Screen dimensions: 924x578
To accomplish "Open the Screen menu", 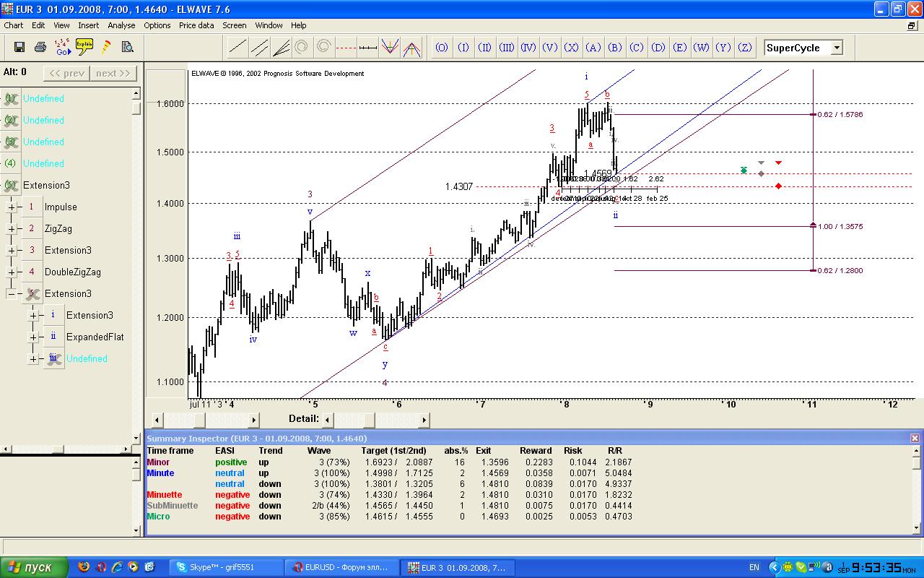I will (x=235, y=25).
